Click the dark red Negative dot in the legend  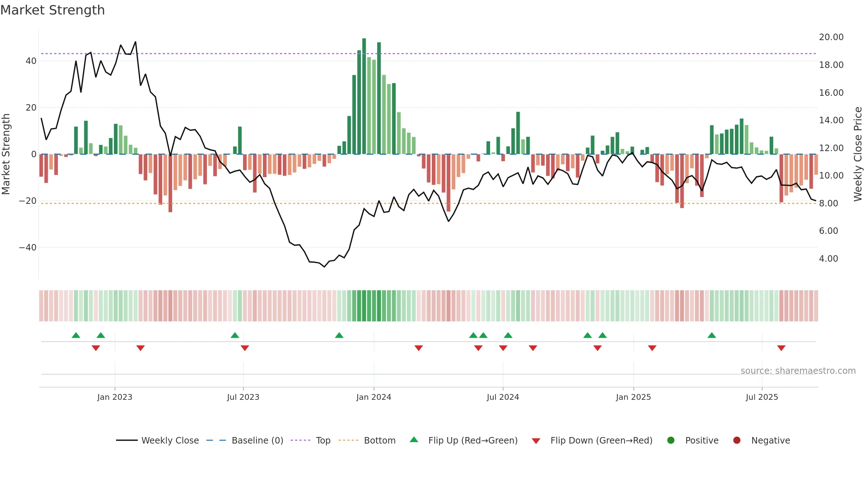(737, 440)
